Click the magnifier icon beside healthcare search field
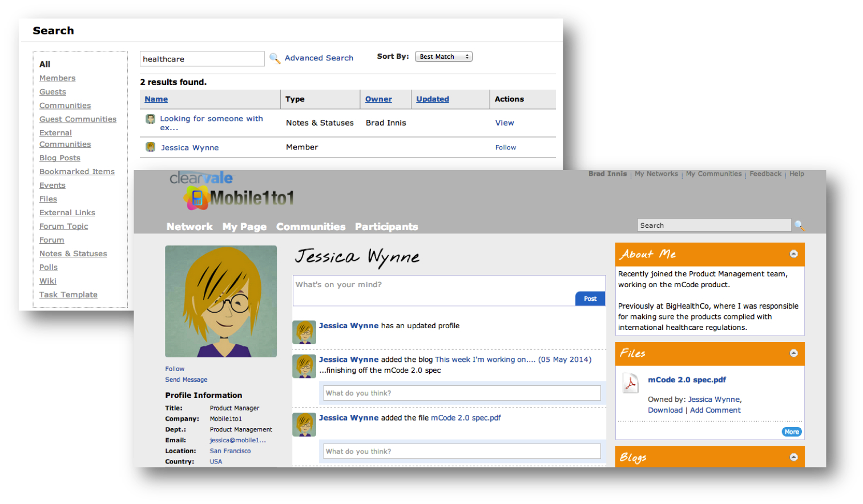This screenshot has width=863, height=504. tap(275, 58)
